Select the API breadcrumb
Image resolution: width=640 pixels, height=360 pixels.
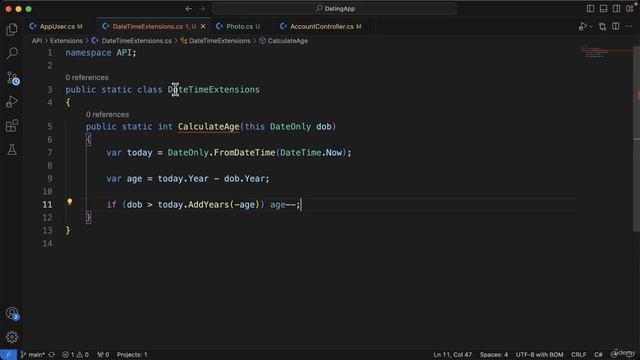click(x=37, y=41)
